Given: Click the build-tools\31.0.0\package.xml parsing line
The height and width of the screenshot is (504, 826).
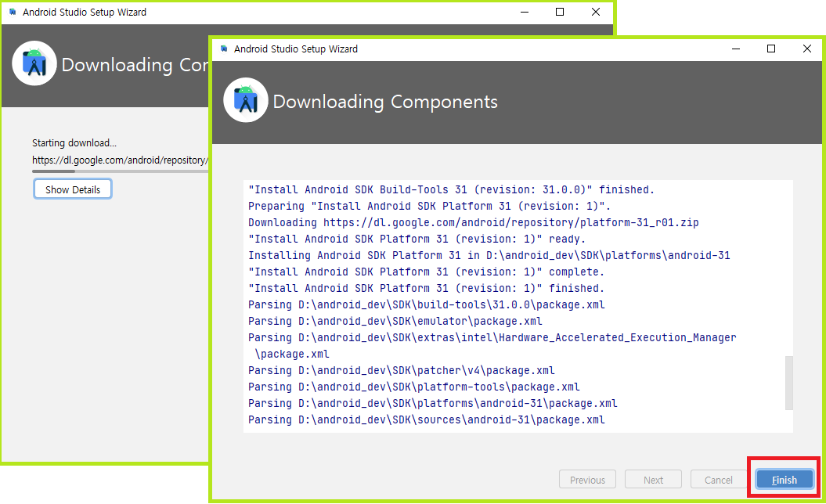Looking at the screenshot, I should (427, 304).
